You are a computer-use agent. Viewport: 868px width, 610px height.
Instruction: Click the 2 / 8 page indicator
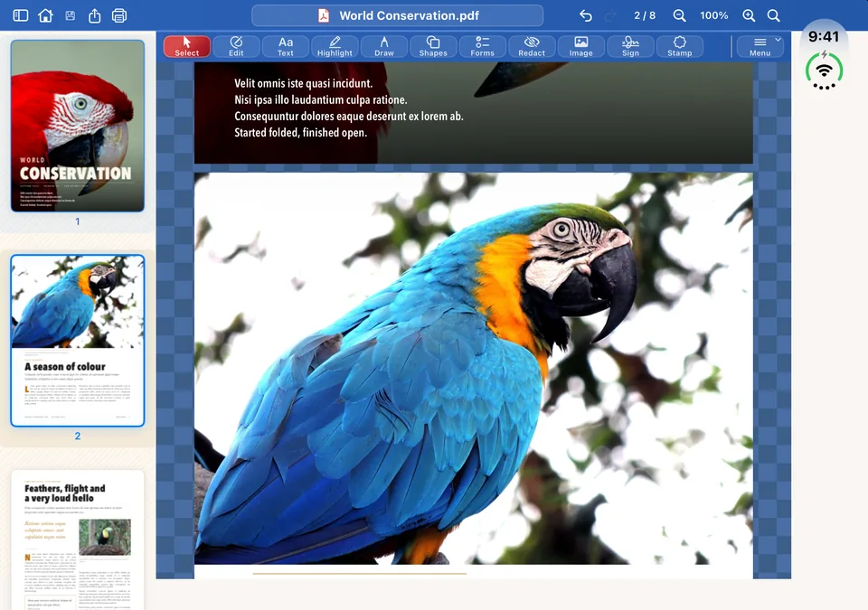point(645,15)
